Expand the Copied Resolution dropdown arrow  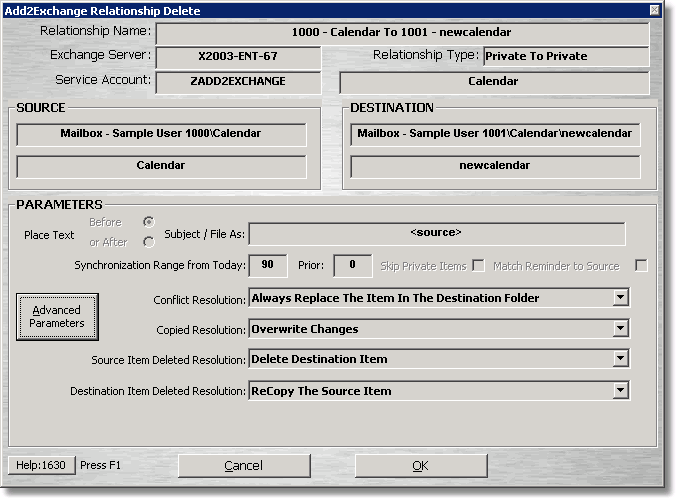(x=620, y=329)
